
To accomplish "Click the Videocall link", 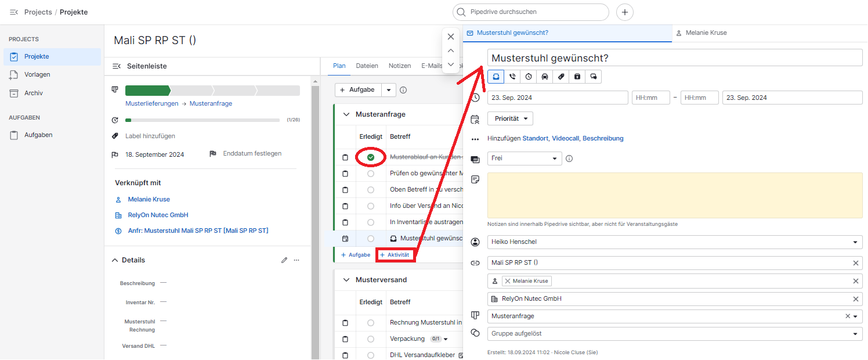I will (x=565, y=139).
